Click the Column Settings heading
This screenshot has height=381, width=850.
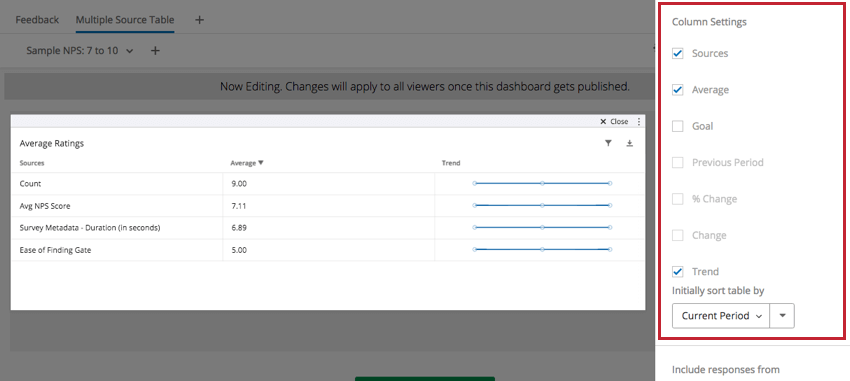pos(709,22)
